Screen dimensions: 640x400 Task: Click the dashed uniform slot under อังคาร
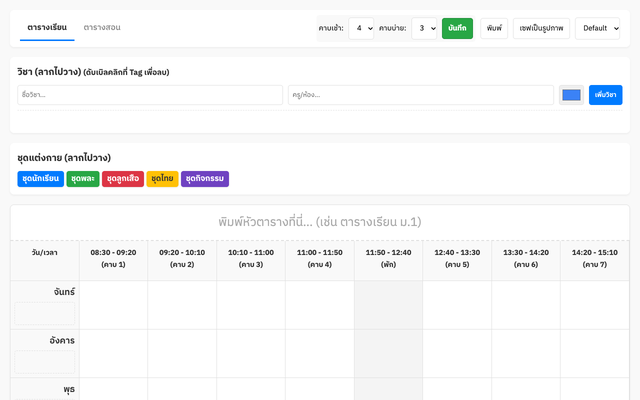point(44,362)
